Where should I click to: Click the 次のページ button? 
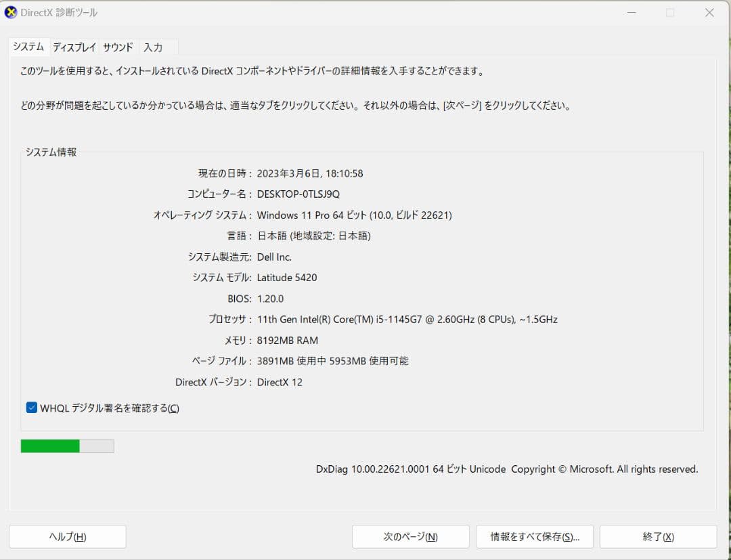(410, 536)
